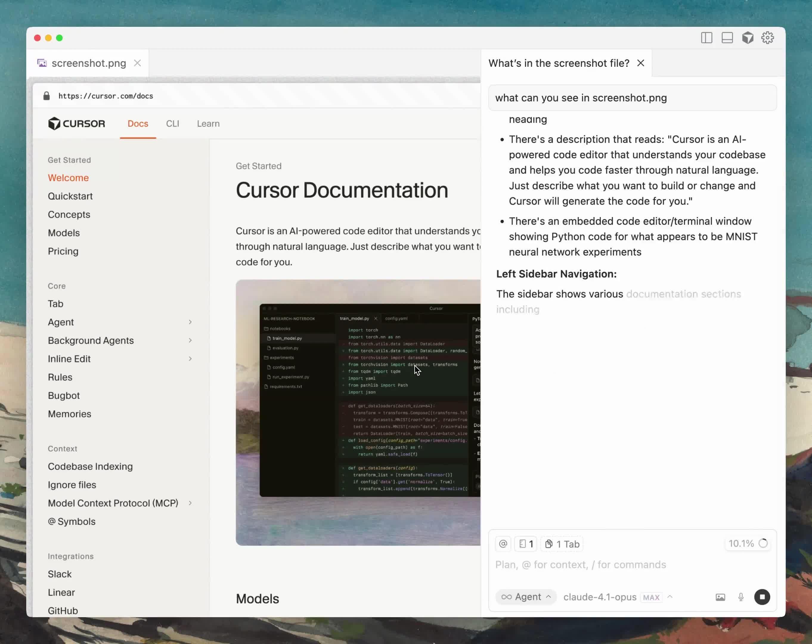Viewport: 812px width, 644px height.
Task: Close the "What's in the screenshot file?" chat tab
Action: (x=641, y=63)
